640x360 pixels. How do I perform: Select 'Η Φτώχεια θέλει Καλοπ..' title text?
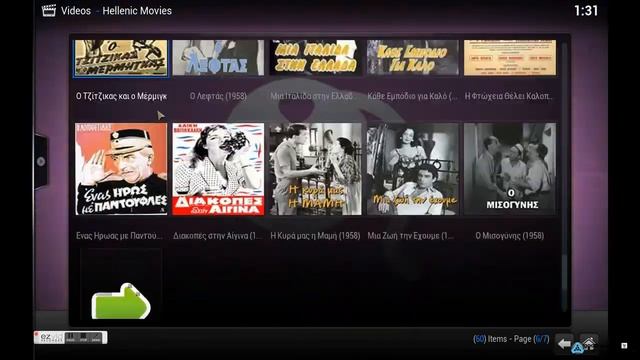(x=509, y=96)
